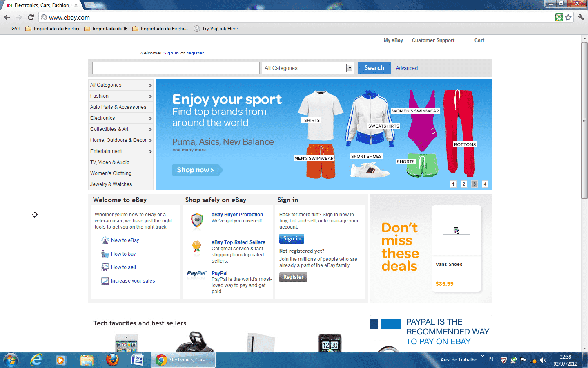588x368 pixels.
Task: Bookmark page with the star icon
Action: click(x=568, y=17)
